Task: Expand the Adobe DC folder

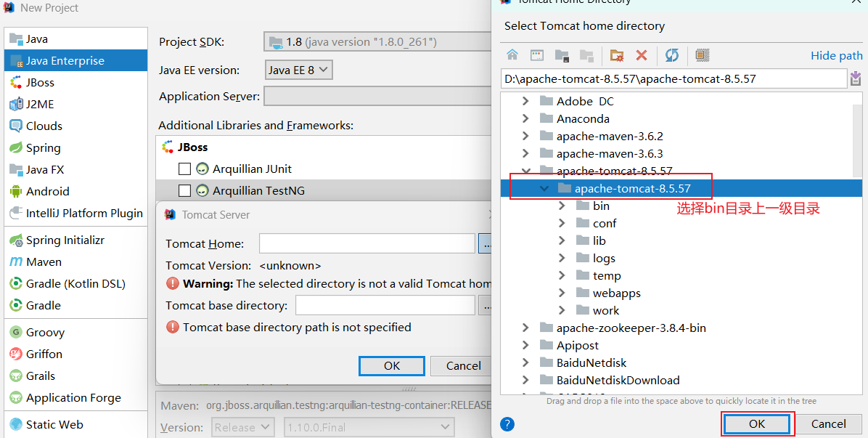Action: coord(526,102)
